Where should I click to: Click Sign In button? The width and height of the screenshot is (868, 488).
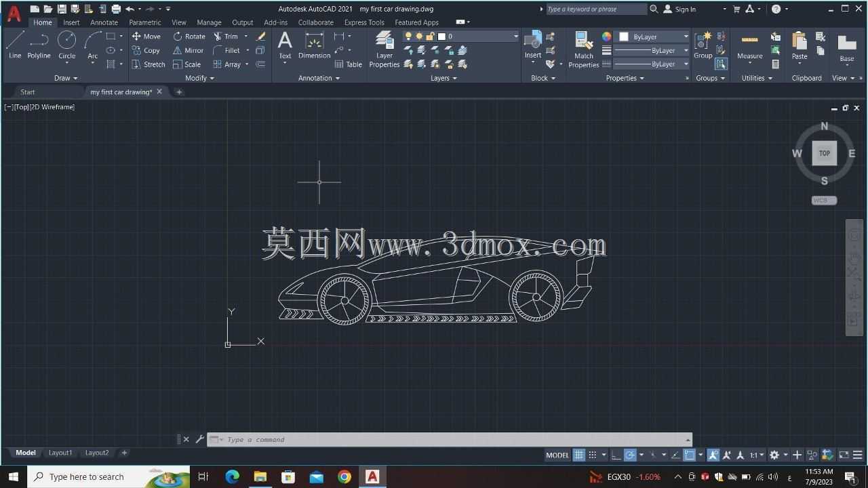[679, 9]
